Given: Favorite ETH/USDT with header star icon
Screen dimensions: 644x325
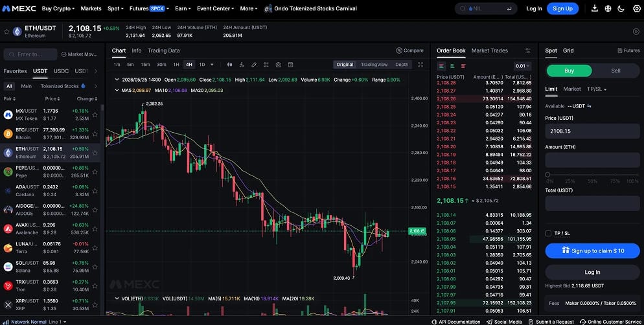Looking at the screenshot, I should (x=6, y=32).
